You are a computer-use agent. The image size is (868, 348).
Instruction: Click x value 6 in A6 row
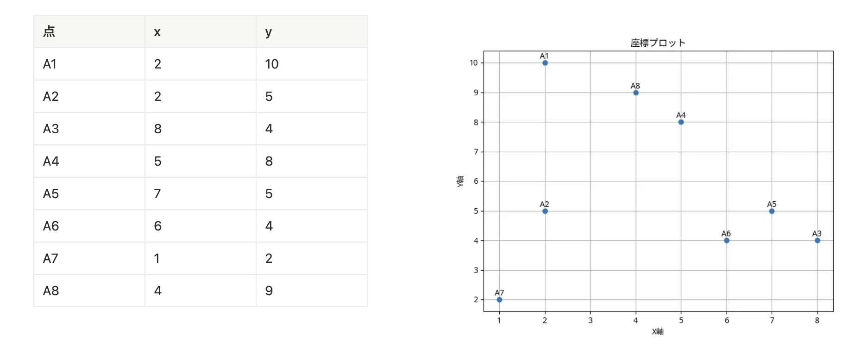coord(158,226)
